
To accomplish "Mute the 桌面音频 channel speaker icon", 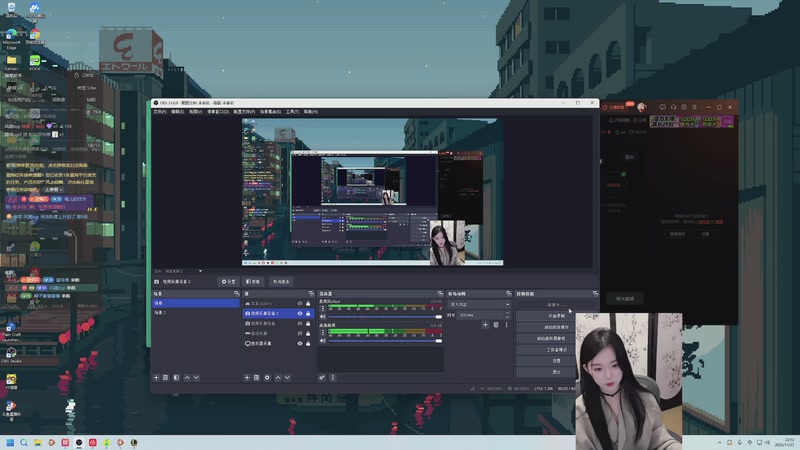I will click(x=322, y=340).
